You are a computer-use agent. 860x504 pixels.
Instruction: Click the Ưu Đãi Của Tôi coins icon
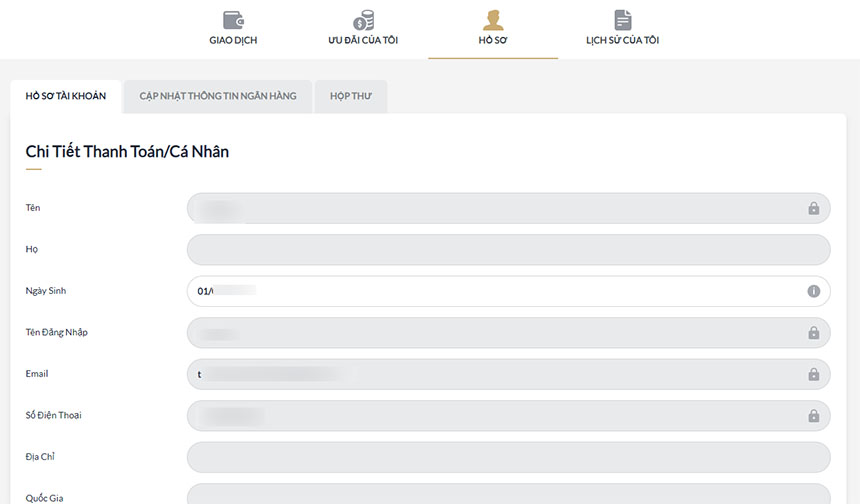pyautogui.click(x=363, y=20)
